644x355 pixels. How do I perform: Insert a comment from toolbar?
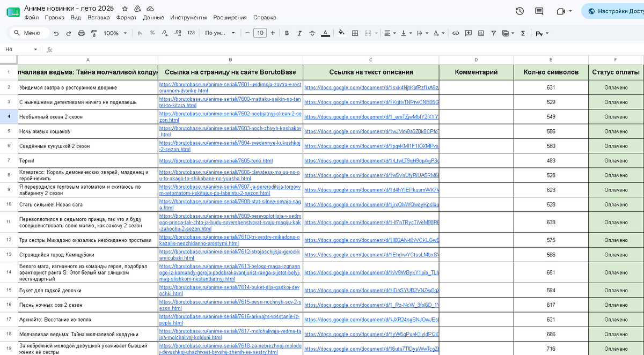[468, 33]
